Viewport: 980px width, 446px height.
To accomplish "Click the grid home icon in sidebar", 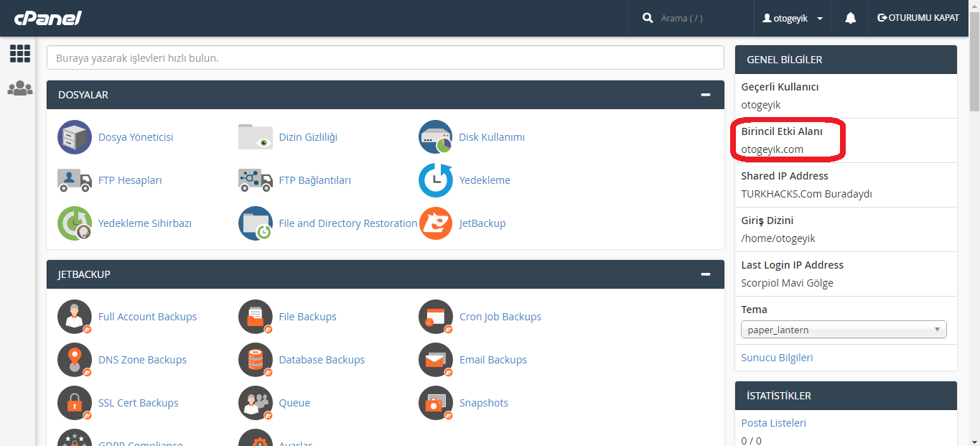I will 20,53.
